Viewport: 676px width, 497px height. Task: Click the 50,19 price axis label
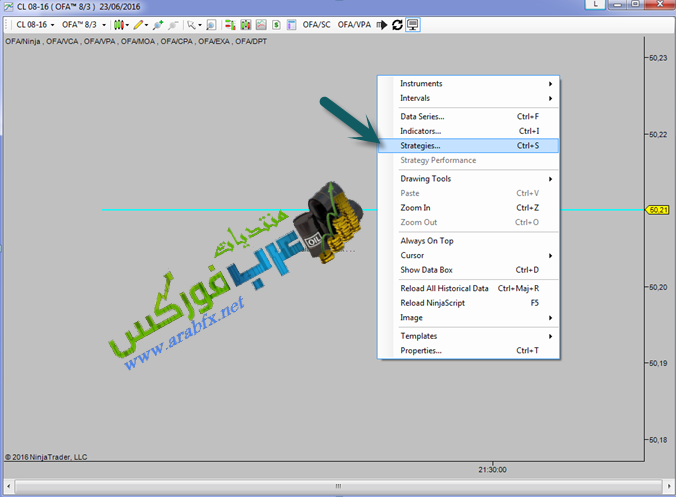coord(658,363)
